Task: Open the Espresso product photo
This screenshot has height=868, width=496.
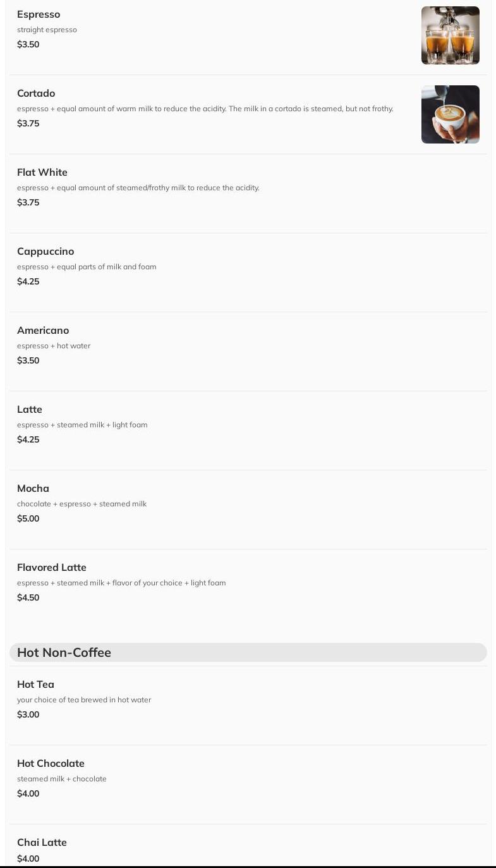Action: point(450,35)
